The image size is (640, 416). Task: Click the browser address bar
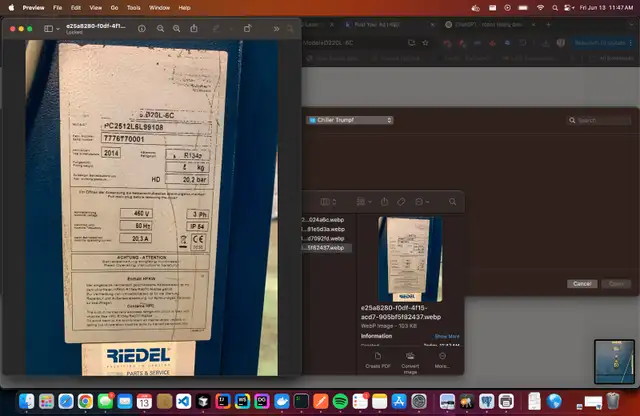(x=355, y=43)
